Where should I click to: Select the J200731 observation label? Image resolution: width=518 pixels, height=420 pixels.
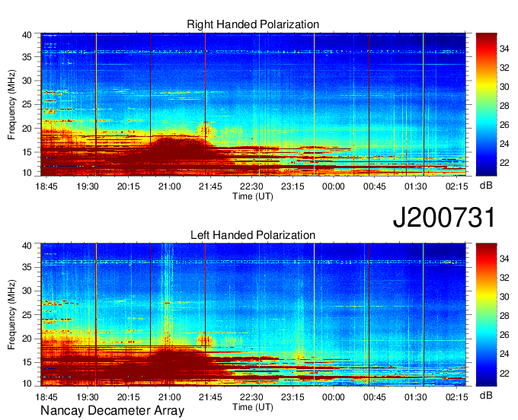click(x=444, y=217)
